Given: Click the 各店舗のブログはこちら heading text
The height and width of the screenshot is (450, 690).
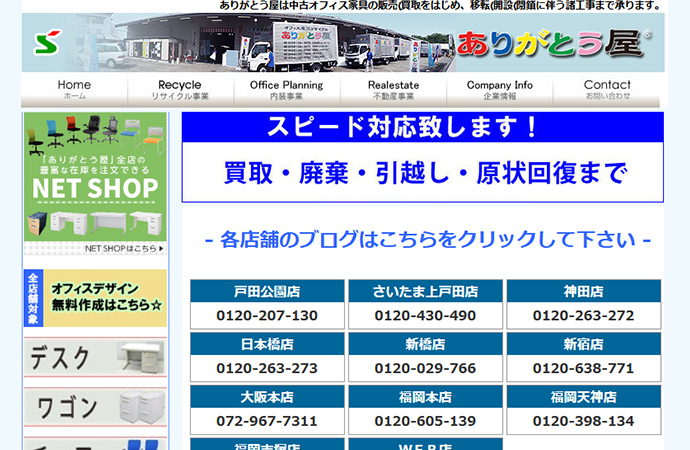Looking at the screenshot, I should pos(428,240).
